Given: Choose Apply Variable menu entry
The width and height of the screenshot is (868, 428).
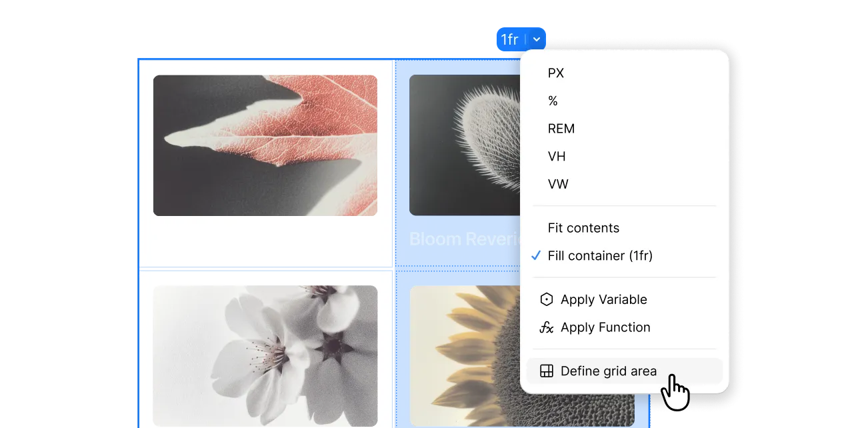Looking at the screenshot, I should pyautogui.click(x=625, y=299).
